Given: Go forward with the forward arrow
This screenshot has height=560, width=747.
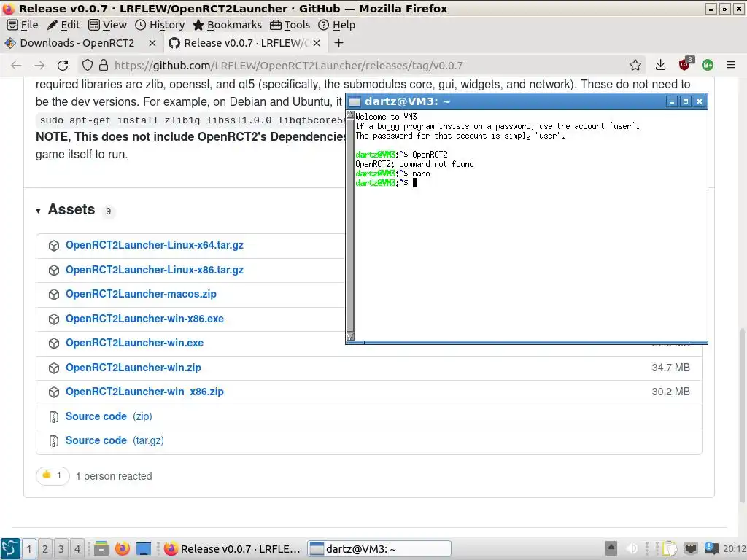Looking at the screenshot, I should (x=39, y=65).
